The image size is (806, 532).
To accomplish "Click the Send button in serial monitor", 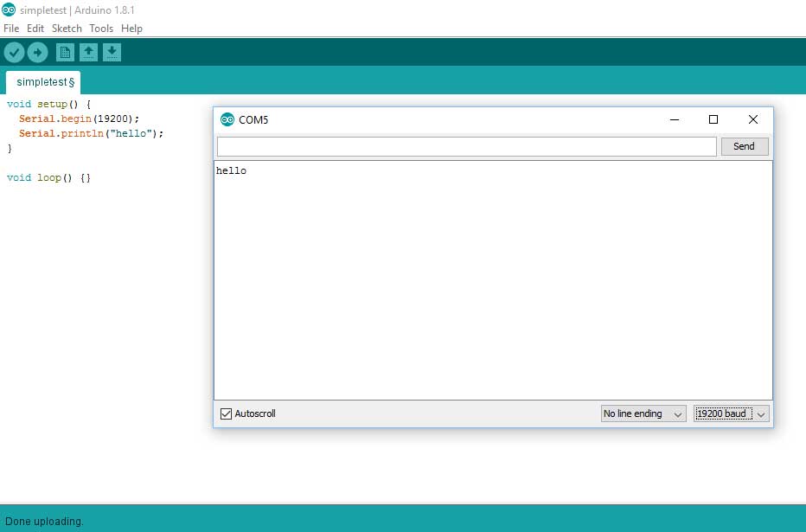I will 745,146.
